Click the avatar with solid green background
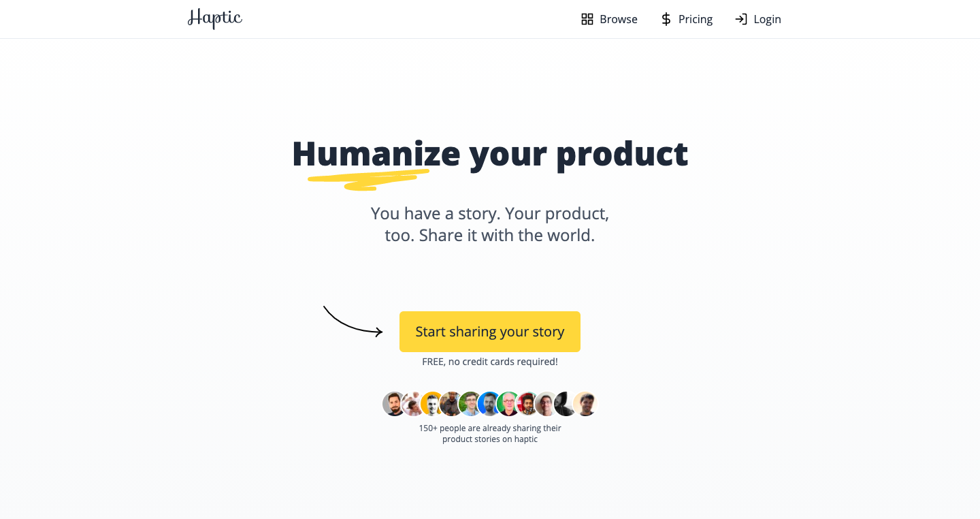Image resolution: width=980 pixels, height=519 pixels. (x=508, y=404)
